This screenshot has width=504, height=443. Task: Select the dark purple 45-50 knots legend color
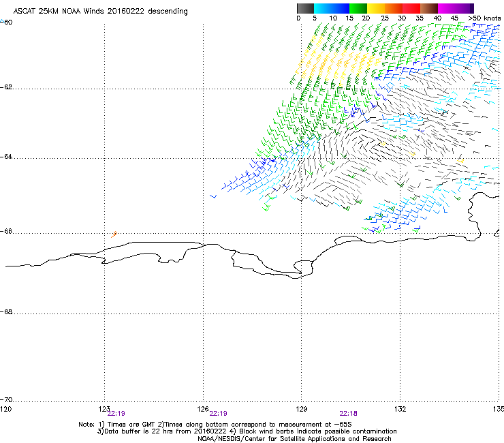pyautogui.click(x=464, y=8)
